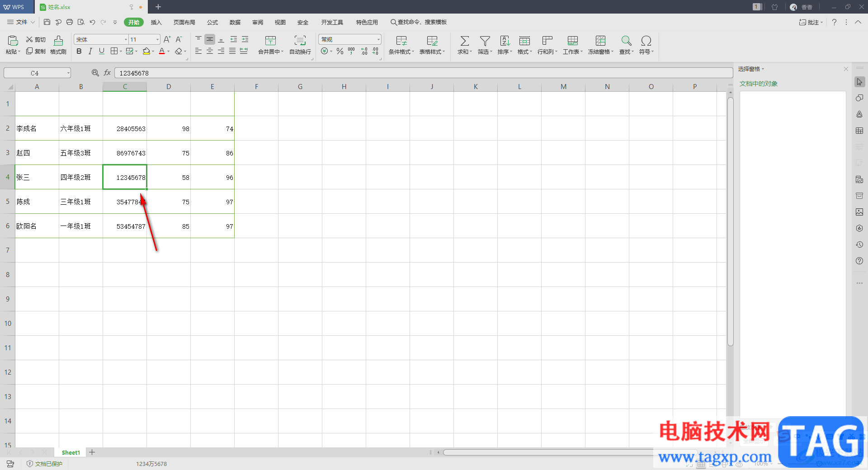
Task: Toggle horizontal center alignment
Action: (x=210, y=52)
